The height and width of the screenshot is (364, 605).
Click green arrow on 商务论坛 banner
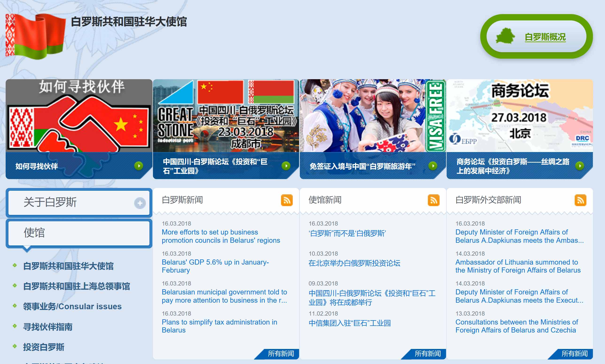[x=580, y=166]
